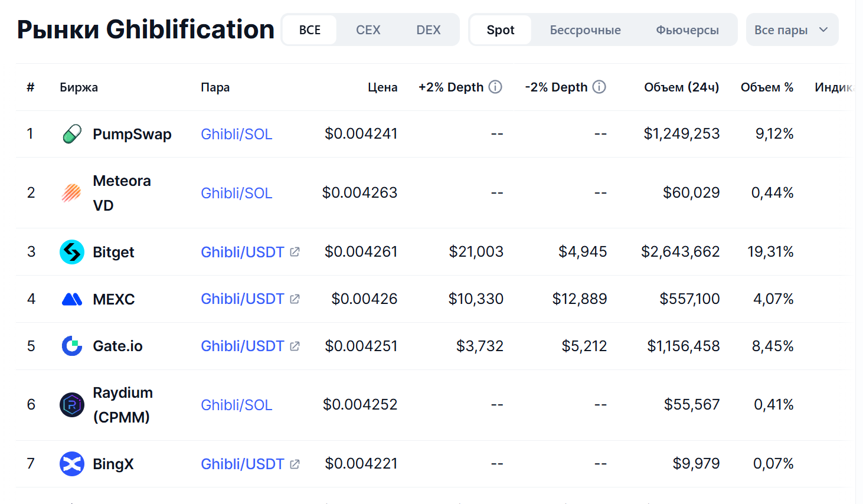Click the MEXC exchange logo icon
The height and width of the screenshot is (504, 863).
pyautogui.click(x=72, y=299)
